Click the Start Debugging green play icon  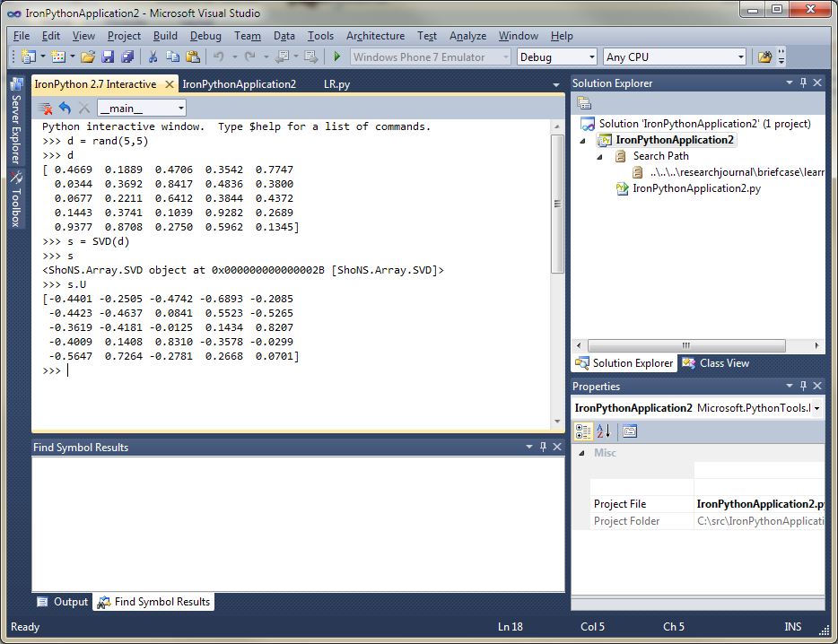(337, 57)
